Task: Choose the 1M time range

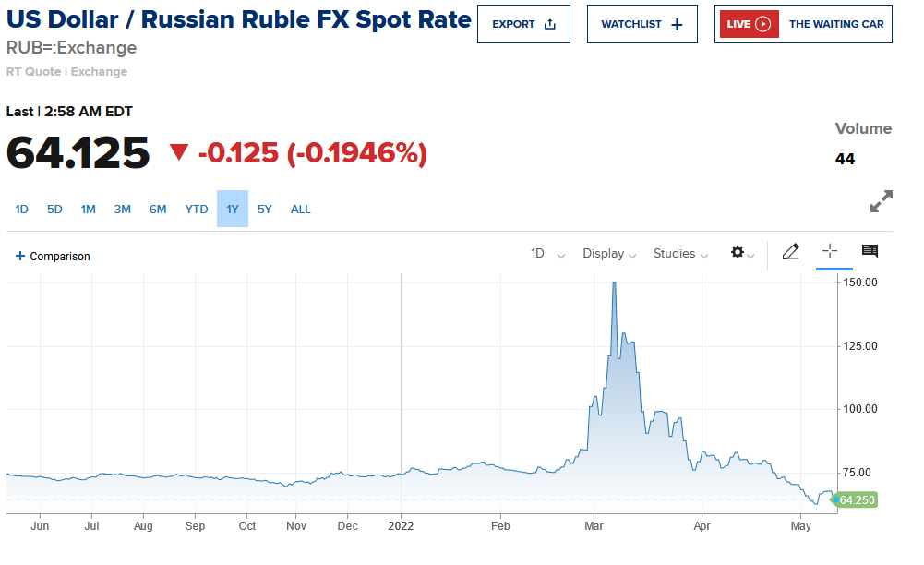Action: click(89, 210)
